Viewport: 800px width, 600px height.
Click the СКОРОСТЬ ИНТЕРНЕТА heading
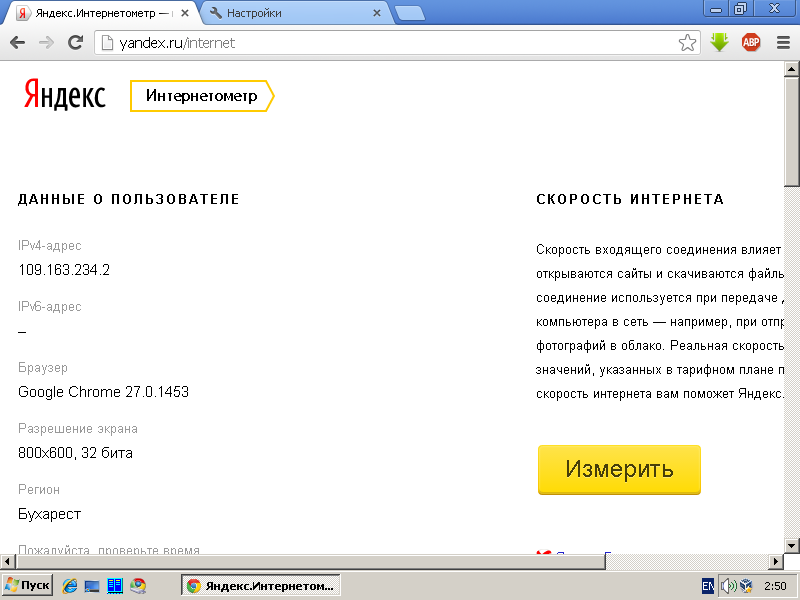coord(630,199)
